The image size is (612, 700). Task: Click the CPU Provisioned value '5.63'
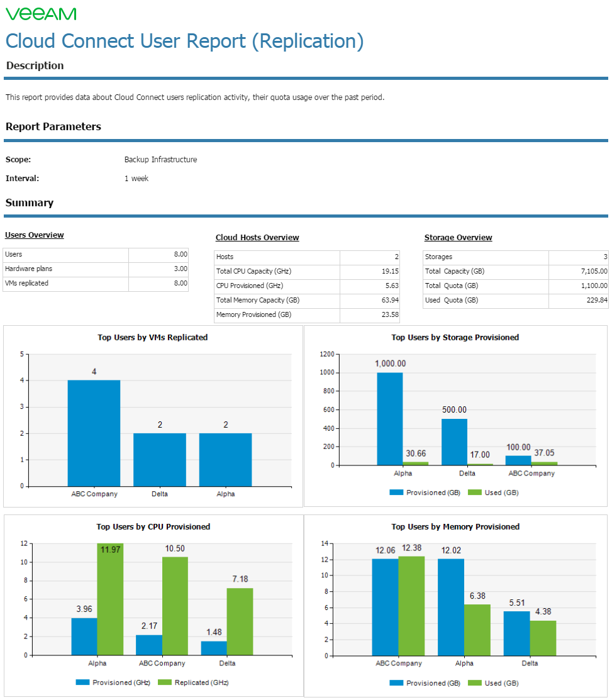pos(392,286)
